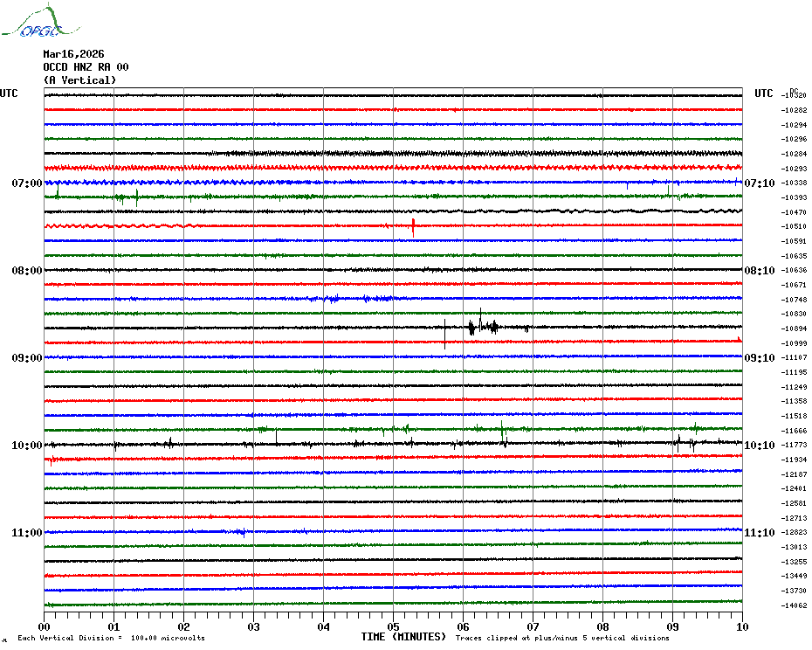This screenshot has height=650, width=812.
Task: Click the TIME (MINUTES) axis title
Action: (403, 637)
